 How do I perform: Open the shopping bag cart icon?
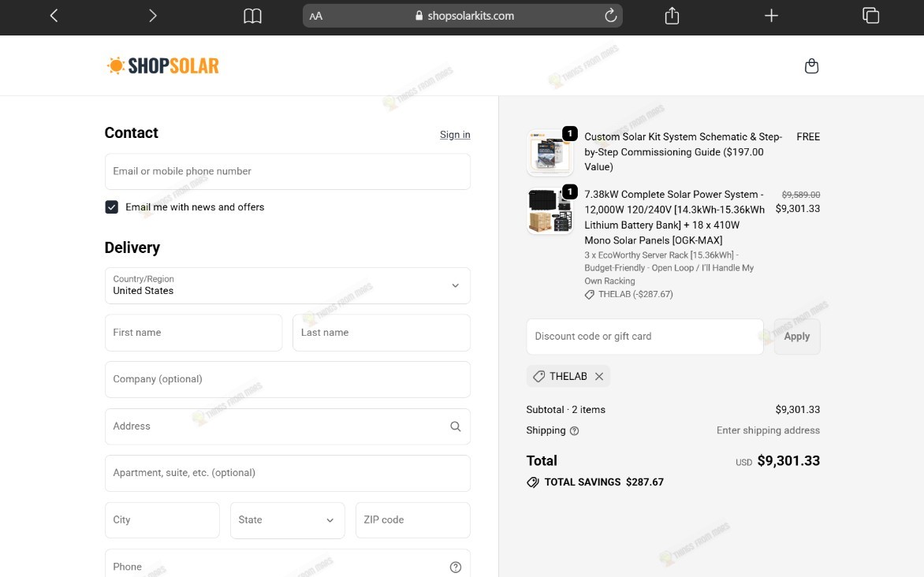[x=811, y=65]
